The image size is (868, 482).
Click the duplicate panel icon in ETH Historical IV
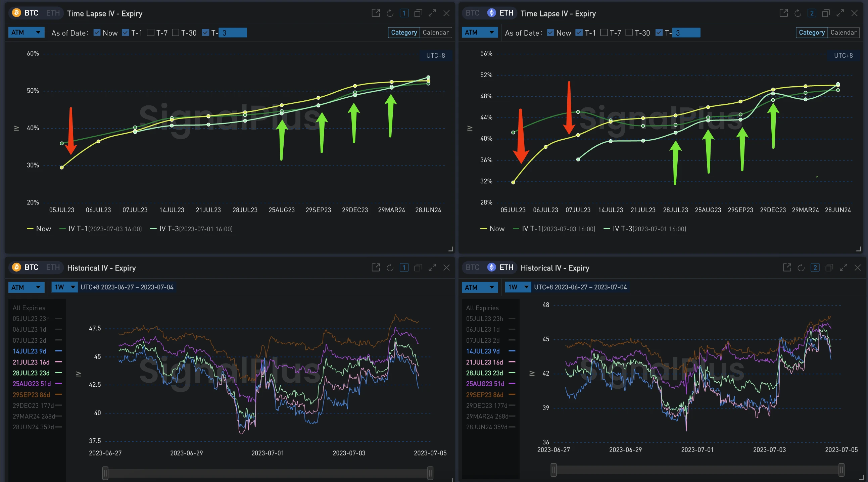pyautogui.click(x=829, y=268)
